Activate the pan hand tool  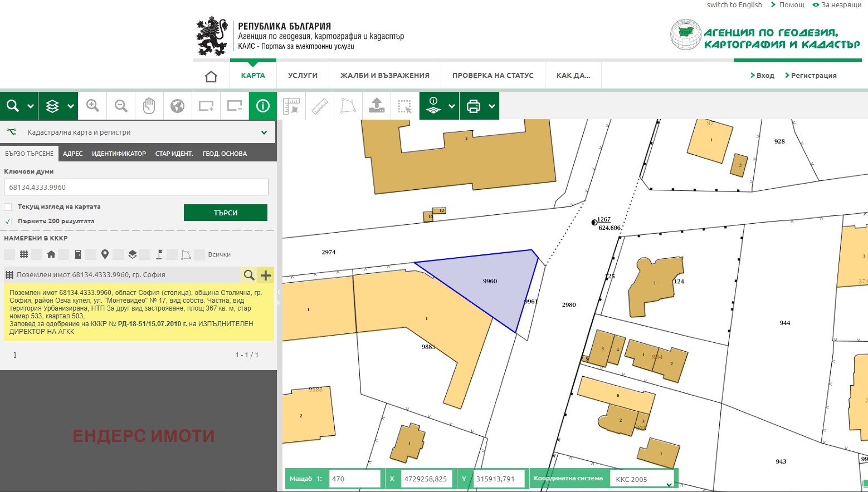tap(149, 106)
